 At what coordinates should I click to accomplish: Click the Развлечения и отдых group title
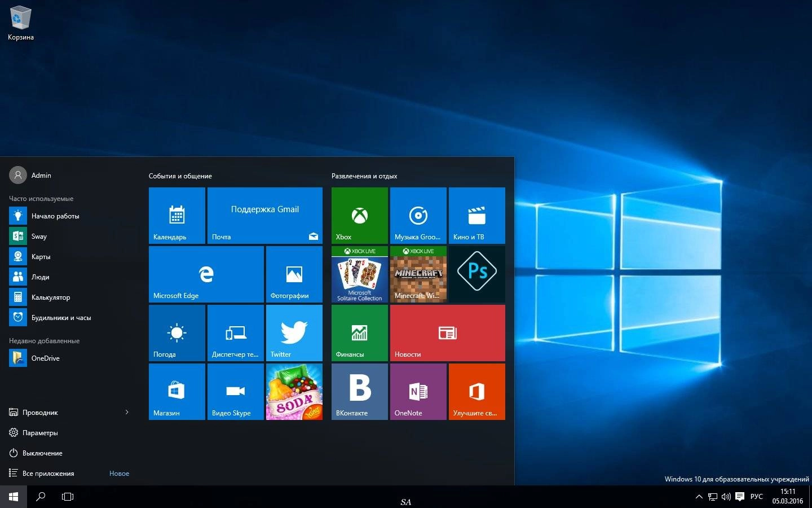coord(364,176)
